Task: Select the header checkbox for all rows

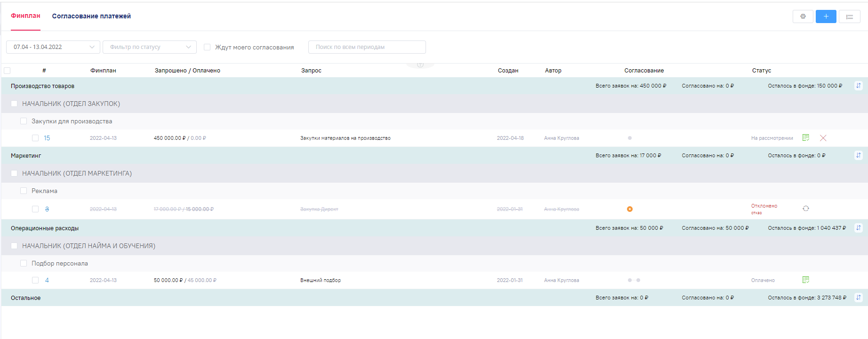Action: pyautogui.click(x=7, y=71)
